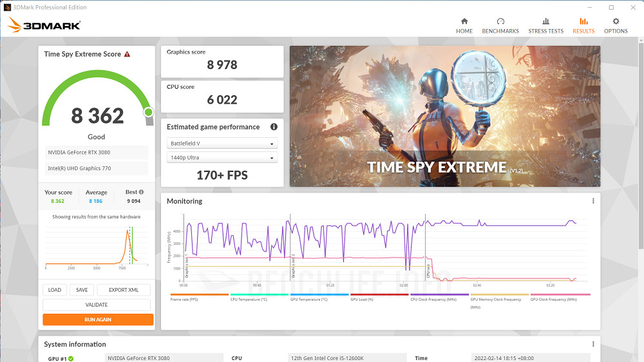Toggle Frame rate (FPS) legend swatch
The height and width of the screenshot is (362, 644).
(199, 294)
